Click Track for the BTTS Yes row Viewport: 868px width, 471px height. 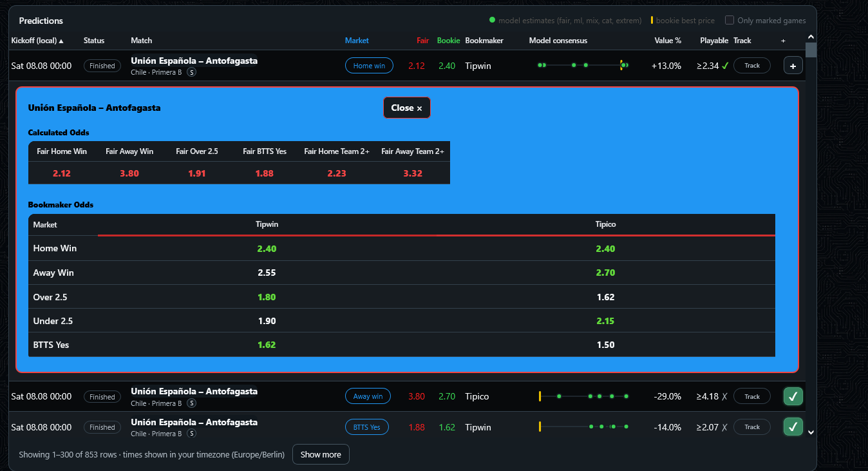point(752,427)
